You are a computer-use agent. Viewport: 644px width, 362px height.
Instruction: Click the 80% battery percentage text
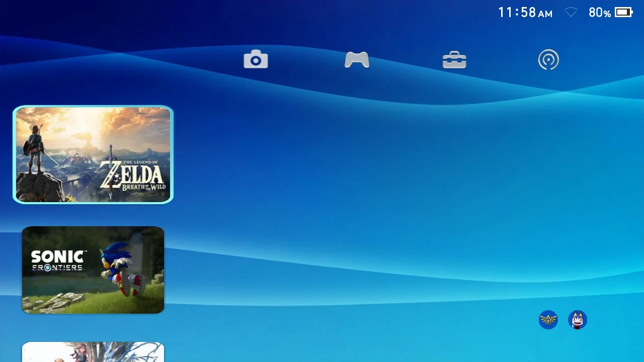pyautogui.click(x=599, y=13)
